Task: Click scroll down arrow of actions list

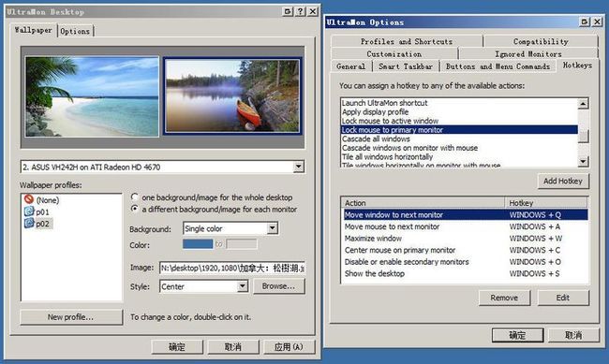Action: click(x=583, y=161)
